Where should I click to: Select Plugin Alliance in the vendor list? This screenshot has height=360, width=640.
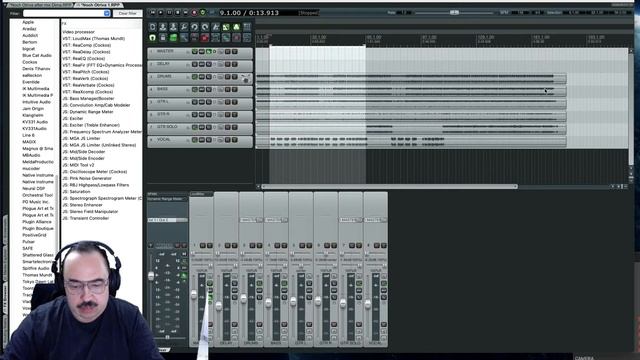(x=37, y=222)
